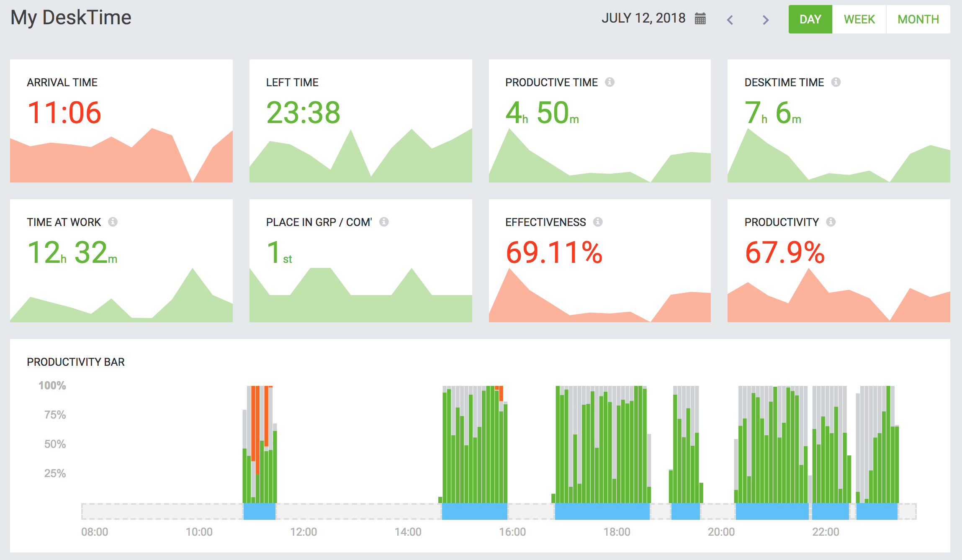The width and height of the screenshot is (962, 560).
Task: Click the EFFECTIVENESS card heading
Action: coord(545,222)
